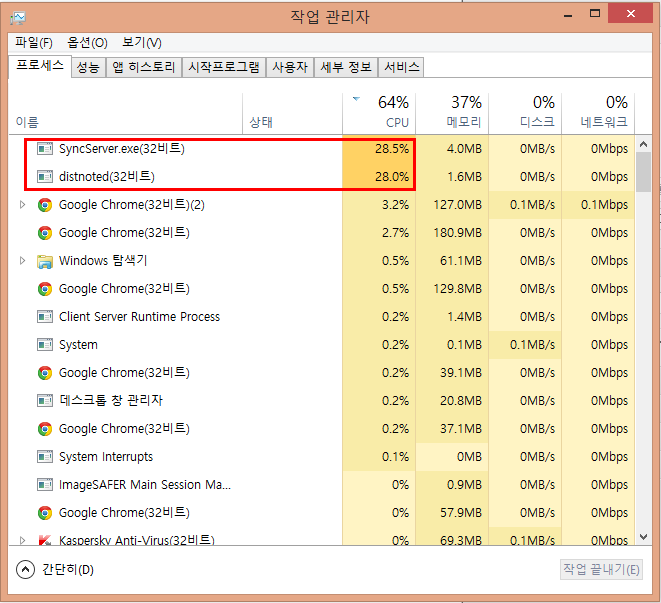Switch to the 서비스 tab

click(x=401, y=67)
